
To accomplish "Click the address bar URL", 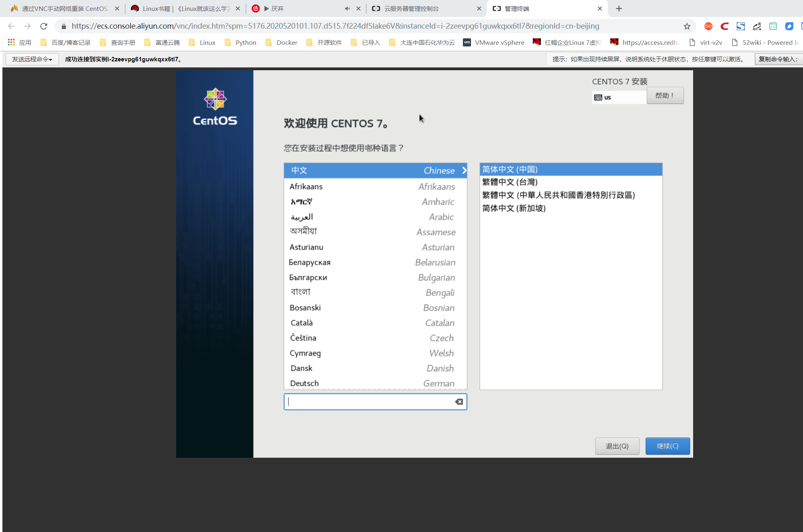I will coord(335,26).
